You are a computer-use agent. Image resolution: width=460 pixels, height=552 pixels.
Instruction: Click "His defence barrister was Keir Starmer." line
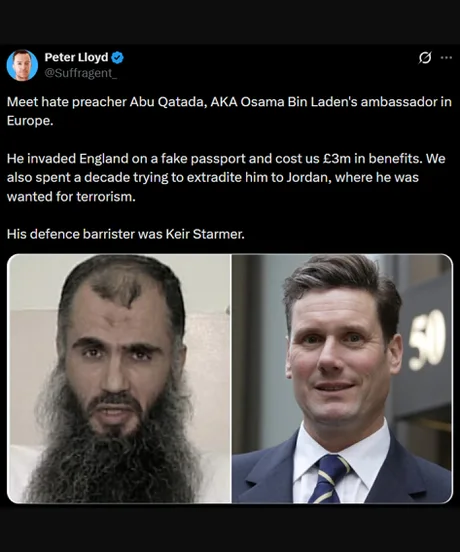(126, 234)
